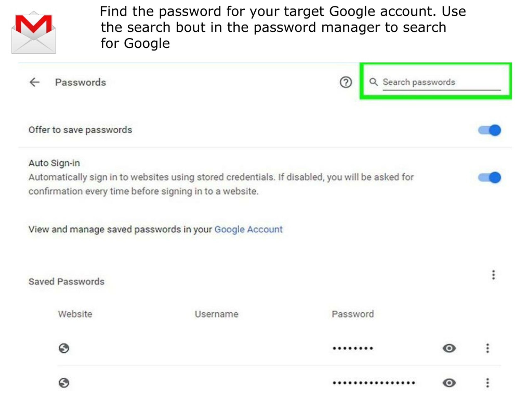The image size is (532, 399).
Task: Click the Website column header
Action: [x=75, y=314]
